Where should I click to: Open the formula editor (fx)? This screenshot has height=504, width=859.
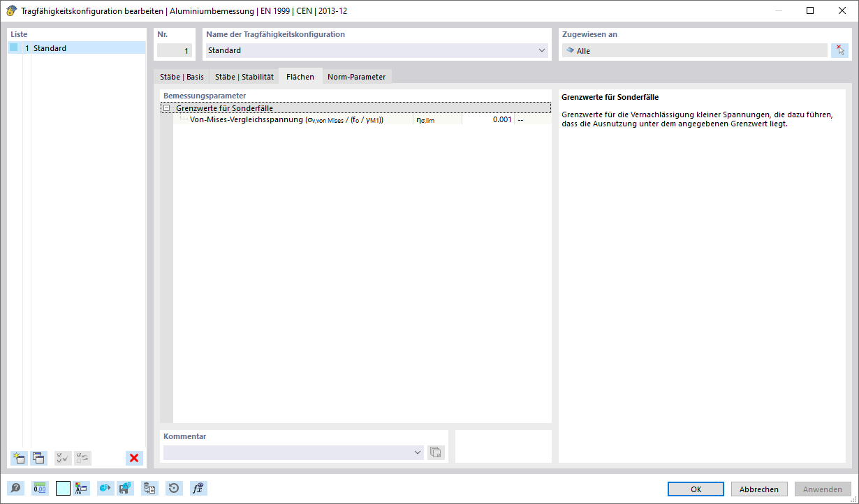point(198,488)
